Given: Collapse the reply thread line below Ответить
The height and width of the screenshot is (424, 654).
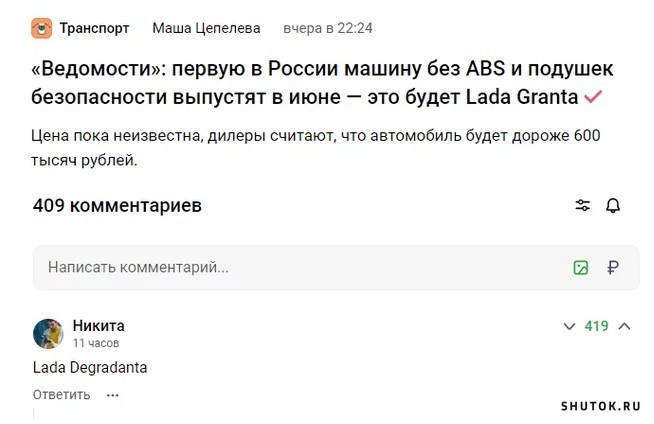Looking at the screenshot, I should (34, 416).
